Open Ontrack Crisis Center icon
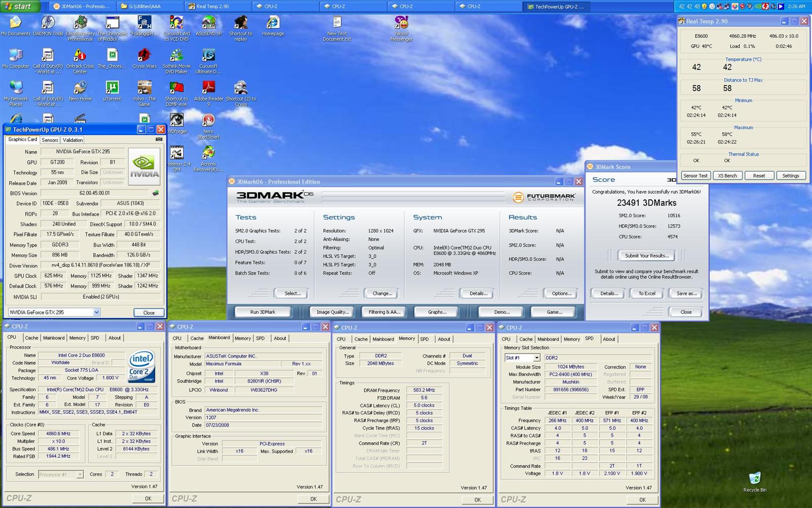Screen dimensions: 812x508 [80, 61]
